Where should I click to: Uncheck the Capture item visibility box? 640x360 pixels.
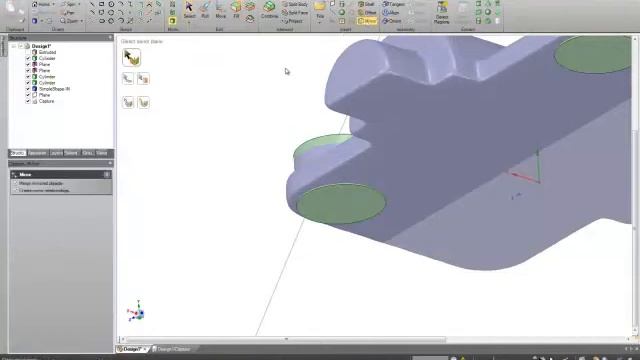tap(28, 101)
